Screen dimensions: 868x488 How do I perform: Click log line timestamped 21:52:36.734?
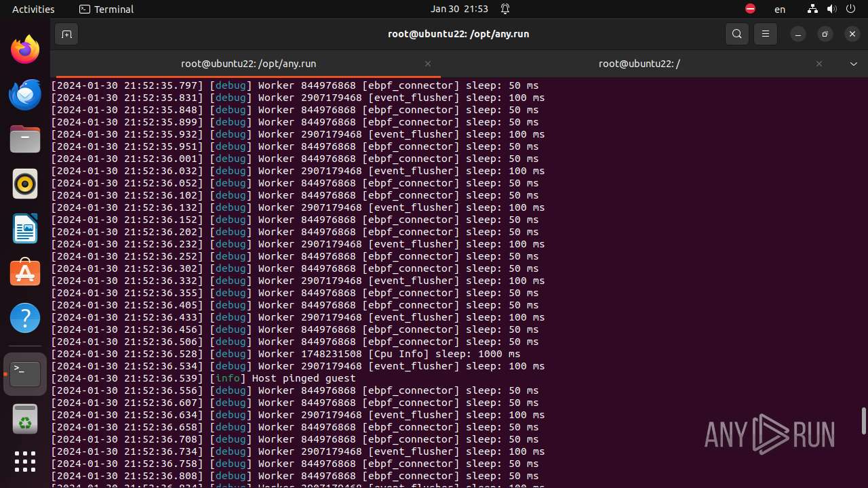point(298,451)
